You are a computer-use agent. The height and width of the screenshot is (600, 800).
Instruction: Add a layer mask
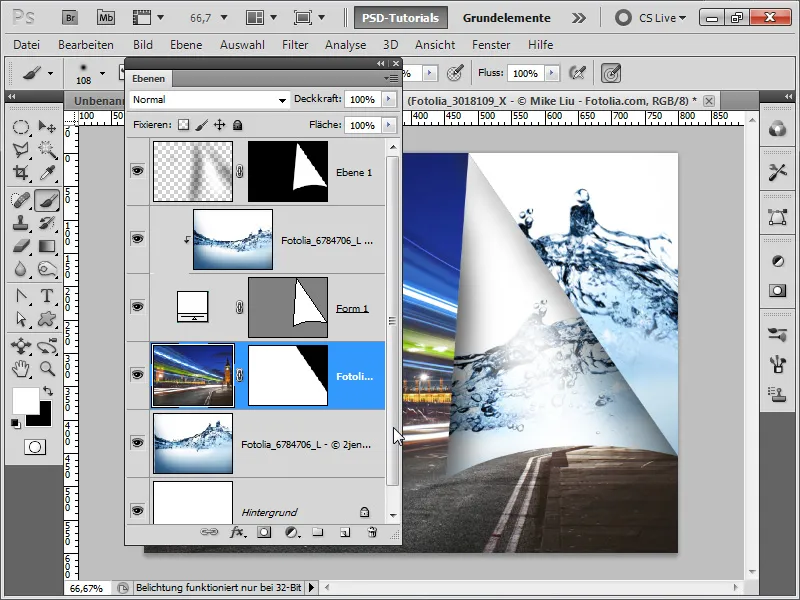pos(264,532)
